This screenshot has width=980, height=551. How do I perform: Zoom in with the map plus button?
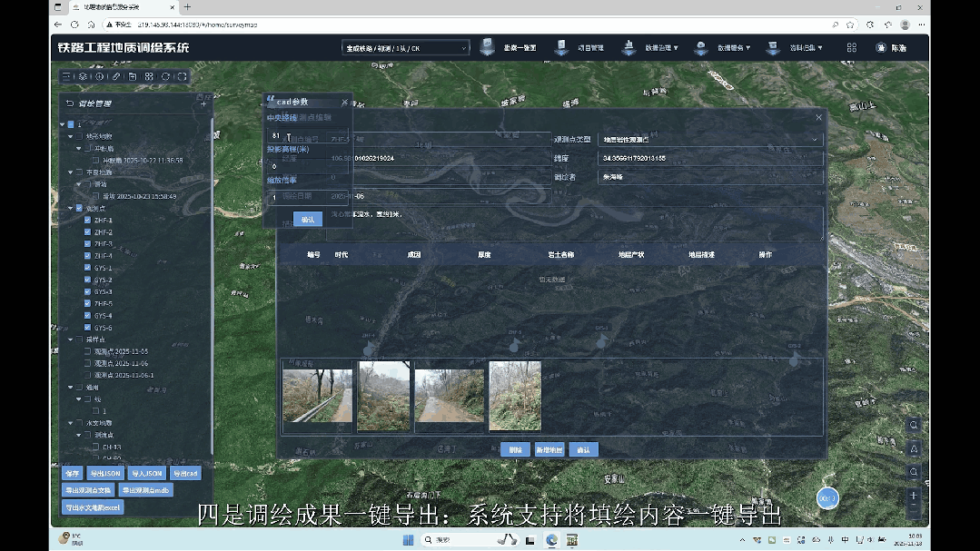click(x=914, y=496)
